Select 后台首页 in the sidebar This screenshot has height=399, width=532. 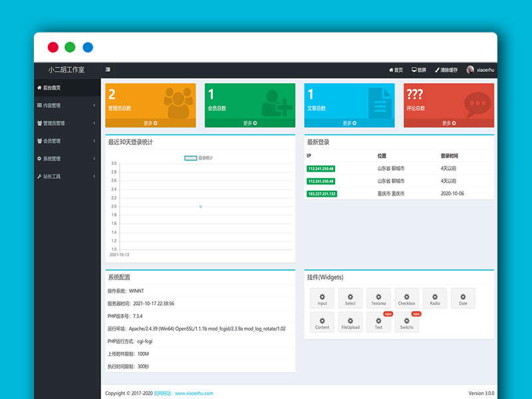[x=66, y=87]
